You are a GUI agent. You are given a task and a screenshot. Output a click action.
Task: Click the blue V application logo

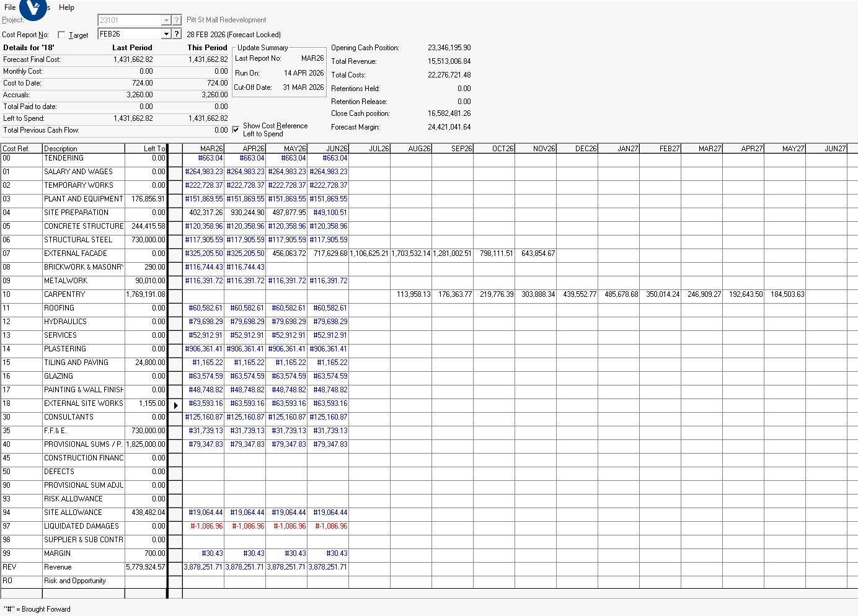point(33,7)
